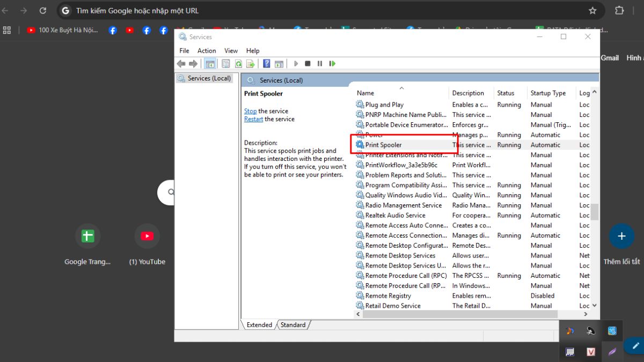
Task: Open the Gmail link on new tab page
Action: tap(610, 57)
